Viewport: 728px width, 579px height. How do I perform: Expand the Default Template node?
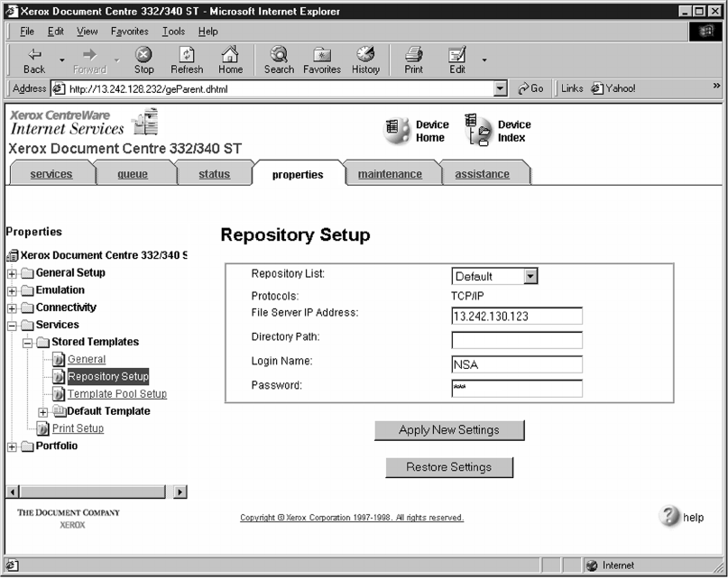(43, 412)
